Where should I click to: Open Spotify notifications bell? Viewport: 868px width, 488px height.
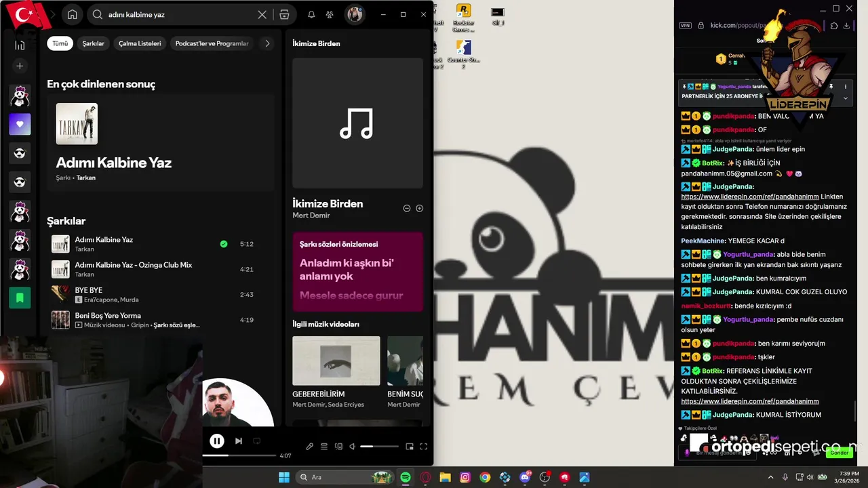311,14
